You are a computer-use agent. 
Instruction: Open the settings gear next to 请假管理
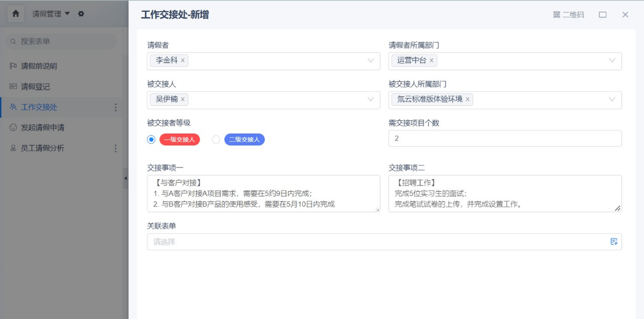coord(81,14)
